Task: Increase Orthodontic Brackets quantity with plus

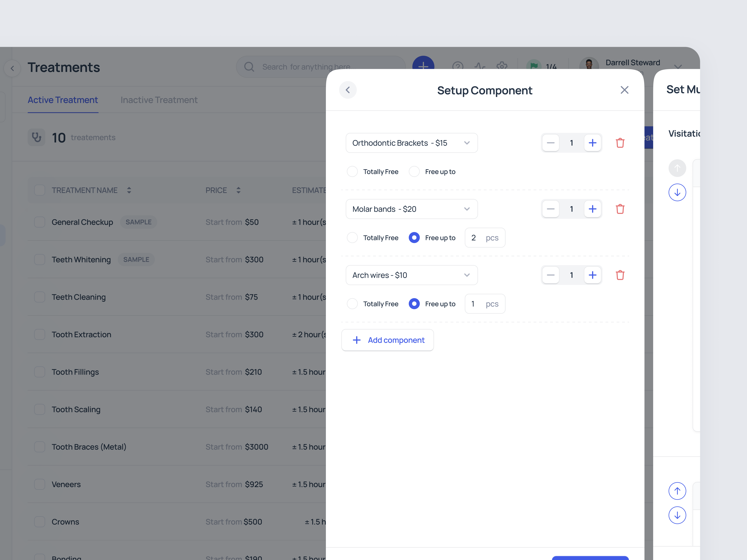Action: pyautogui.click(x=592, y=143)
